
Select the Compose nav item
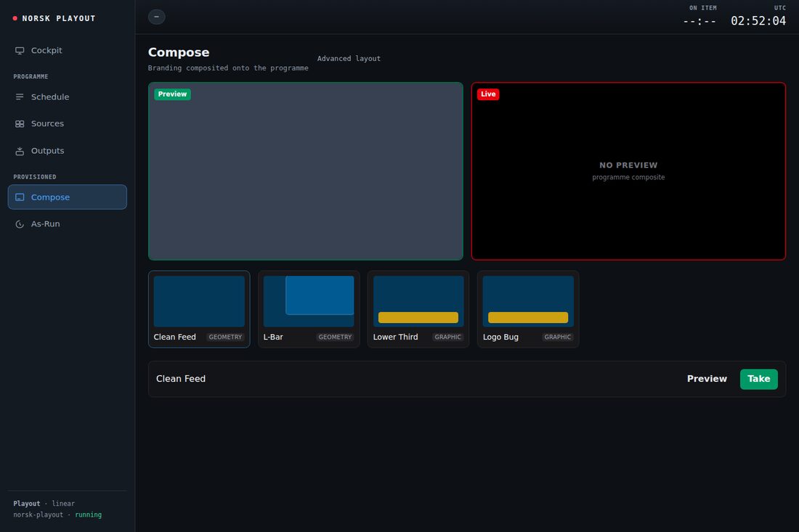point(68,197)
